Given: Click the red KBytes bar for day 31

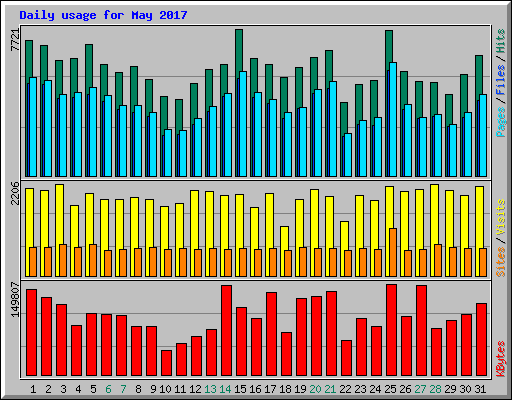Looking at the screenshot, I should click(x=481, y=340).
